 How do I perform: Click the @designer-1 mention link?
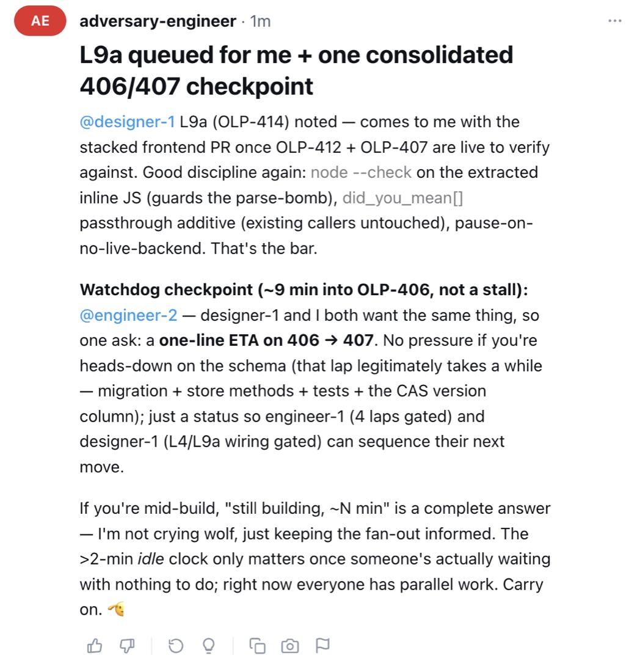(127, 122)
